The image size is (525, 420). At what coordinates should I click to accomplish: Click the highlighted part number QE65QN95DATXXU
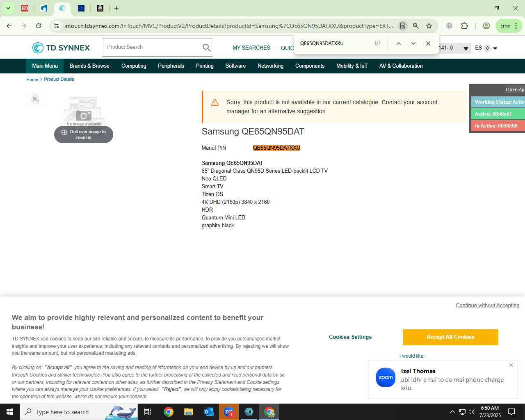tap(276, 148)
